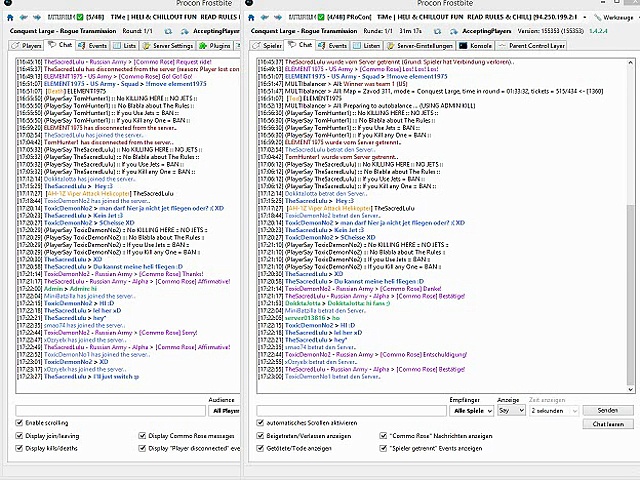The height and width of the screenshot is (480, 640).
Task: Open the Anzeige 'Say' dropdown
Action: [510, 410]
